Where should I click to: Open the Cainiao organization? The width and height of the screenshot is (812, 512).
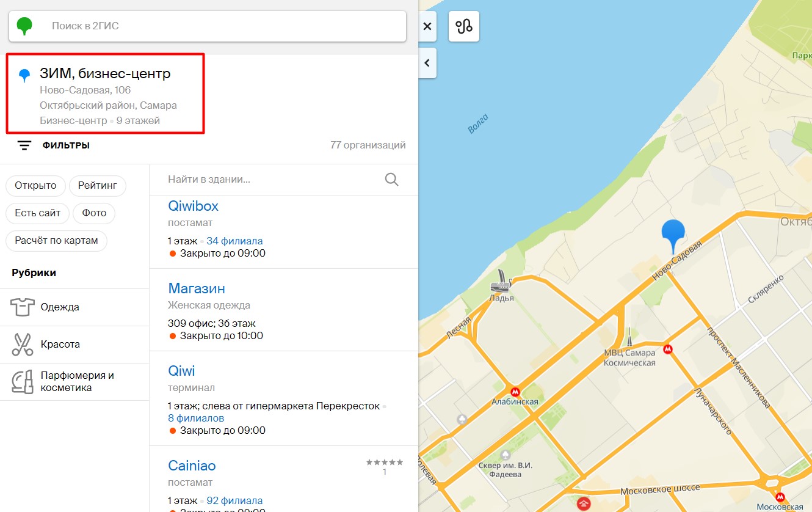[192, 466]
